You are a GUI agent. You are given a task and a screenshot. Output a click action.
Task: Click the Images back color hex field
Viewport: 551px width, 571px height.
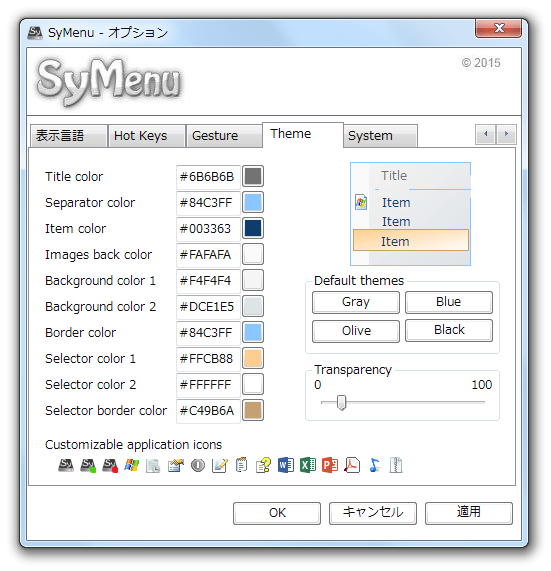coord(208,255)
